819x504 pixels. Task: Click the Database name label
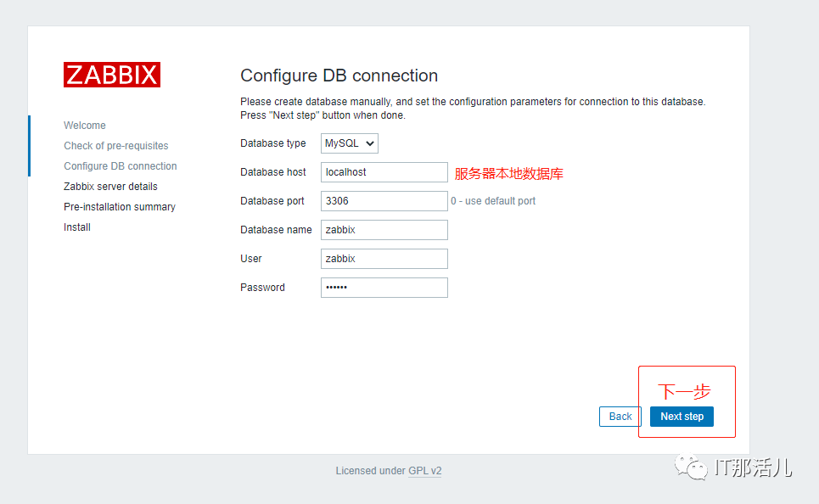tap(276, 230)
